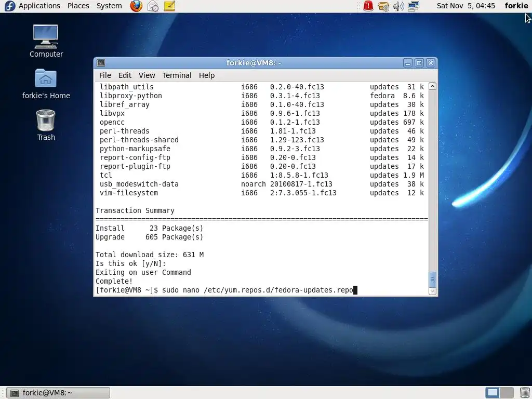Open the Places menu
This screenshot has width=532, height=399.
78,6
